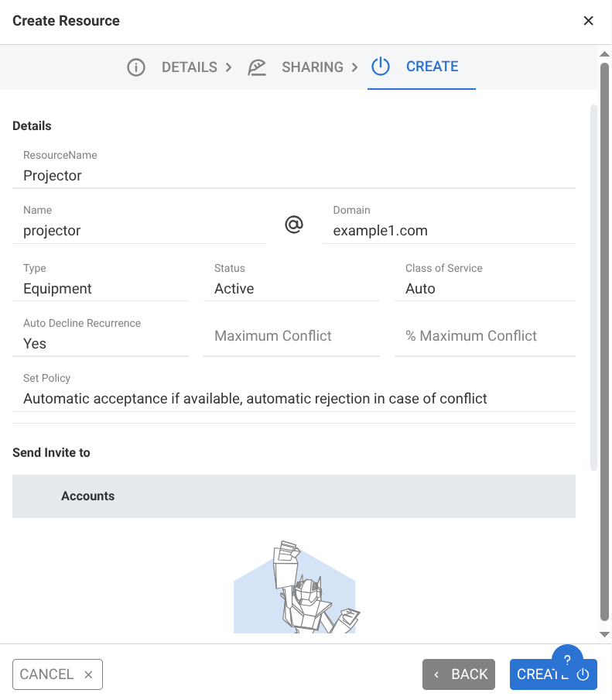Click the empty list robot illustration

pos(295,588)
